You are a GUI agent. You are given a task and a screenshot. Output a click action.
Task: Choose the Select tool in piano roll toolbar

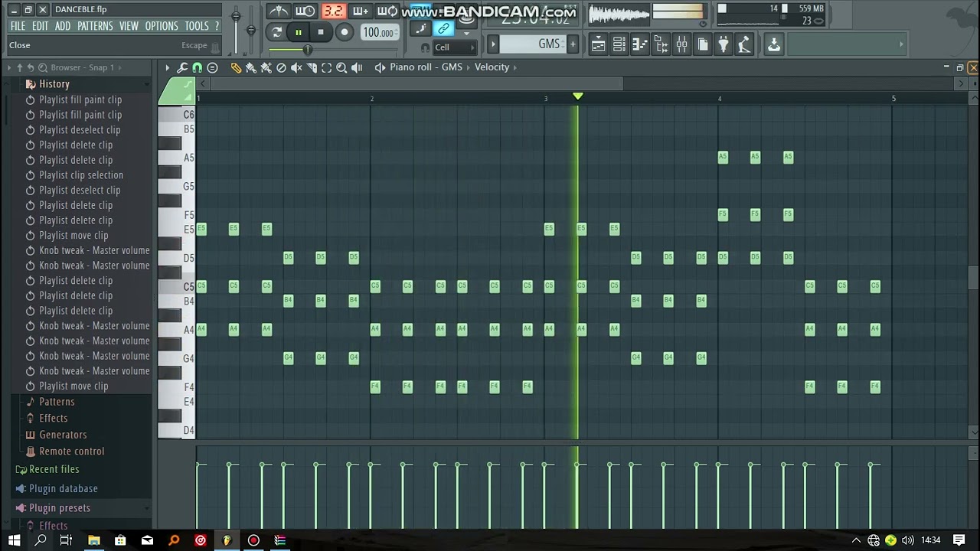tap(327, 67)
